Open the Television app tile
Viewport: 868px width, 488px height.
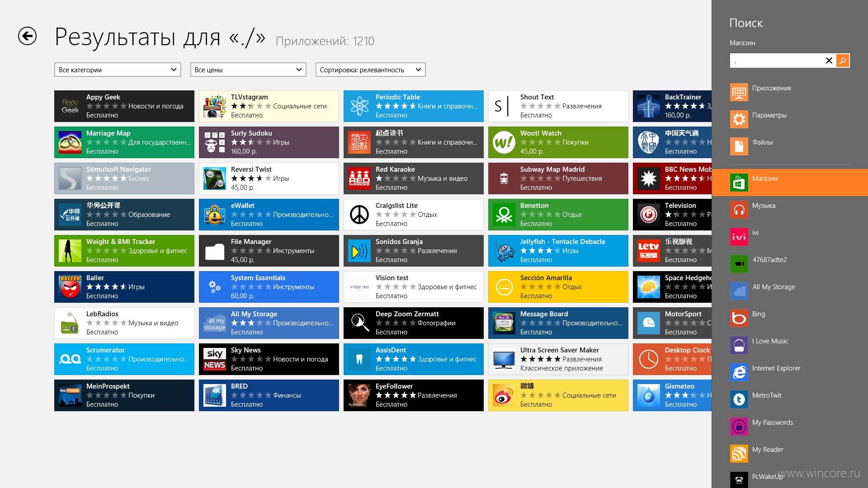click(x=672, y=215)
